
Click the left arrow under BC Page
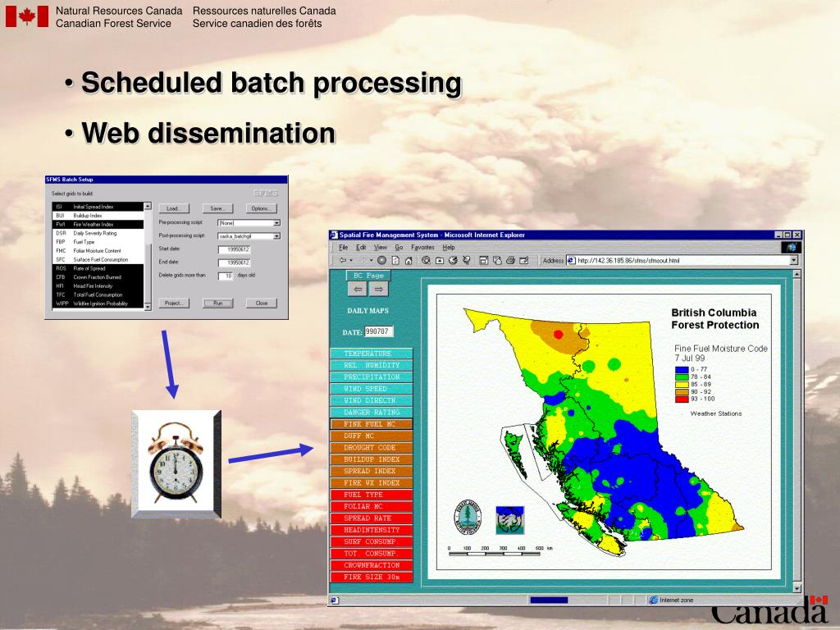tap(358, 290)
